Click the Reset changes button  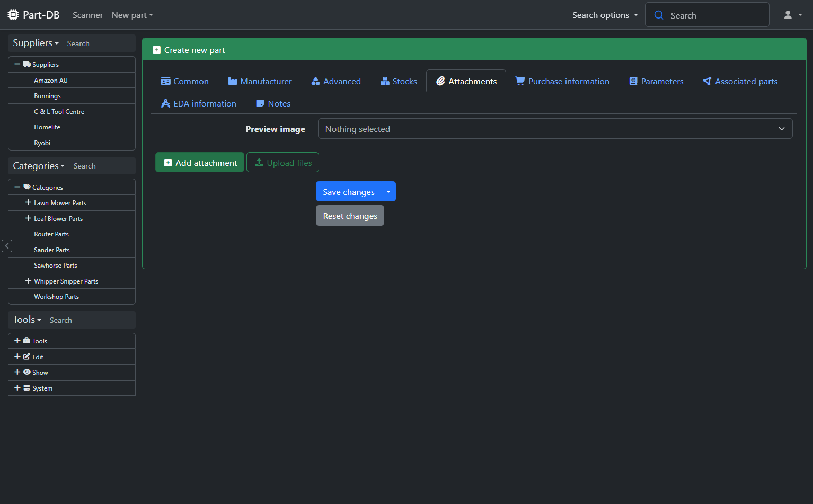350,216
